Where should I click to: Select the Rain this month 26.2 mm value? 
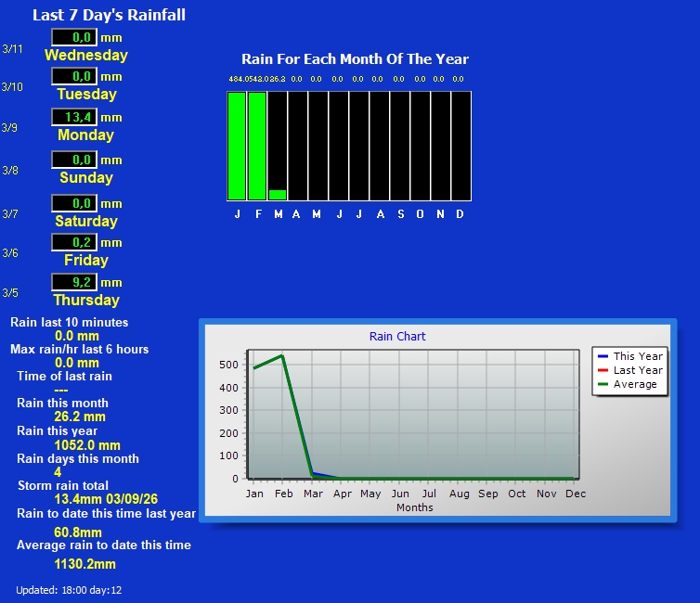[80, 417]
